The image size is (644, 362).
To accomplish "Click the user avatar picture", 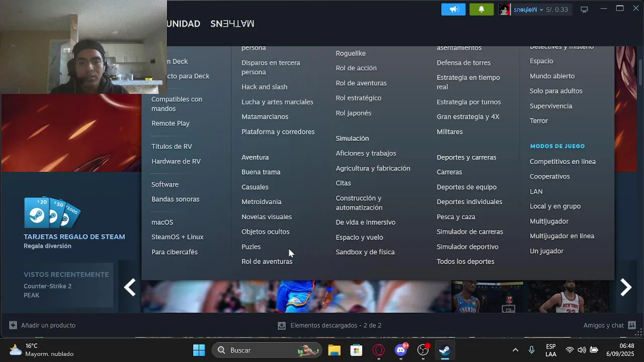I will pyautogui.click(x=505, y=10).
